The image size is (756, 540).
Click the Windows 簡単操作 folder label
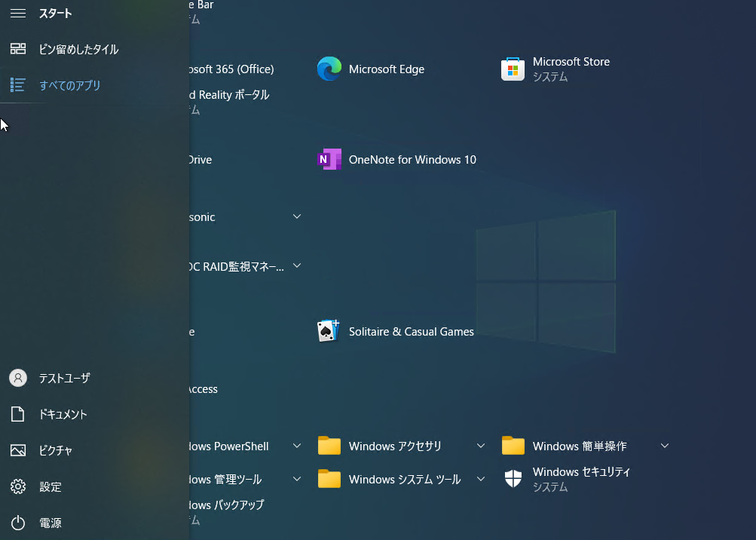click(x=580, y=446)
